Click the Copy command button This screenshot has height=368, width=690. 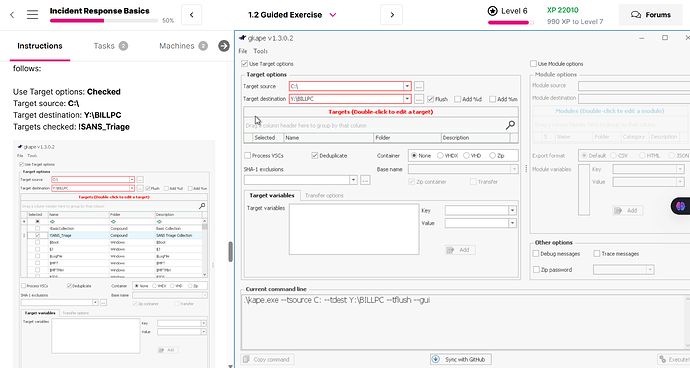(x=267, y=359)
